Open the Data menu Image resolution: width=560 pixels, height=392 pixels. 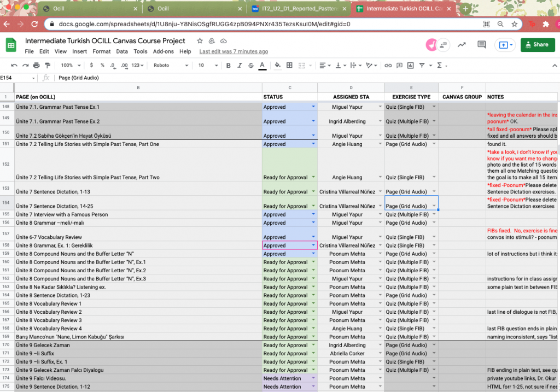(x=122, y=51)
